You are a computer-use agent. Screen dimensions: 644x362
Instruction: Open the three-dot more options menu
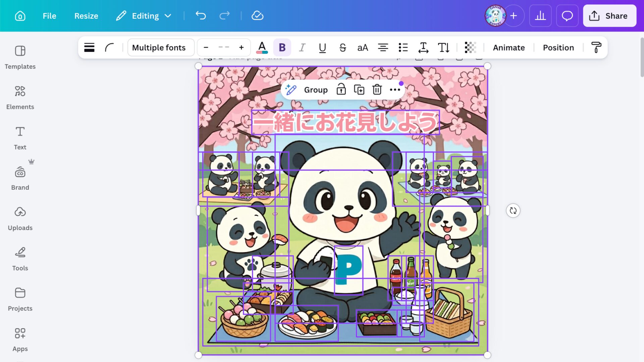(x=395, y=90)
